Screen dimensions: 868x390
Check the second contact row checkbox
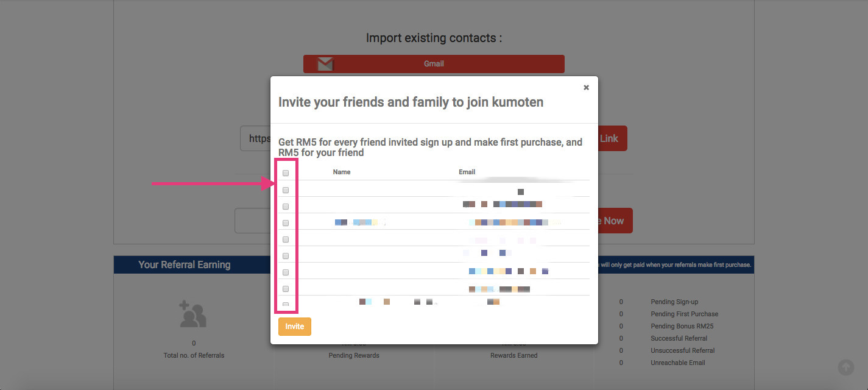[x=286, y=207]
